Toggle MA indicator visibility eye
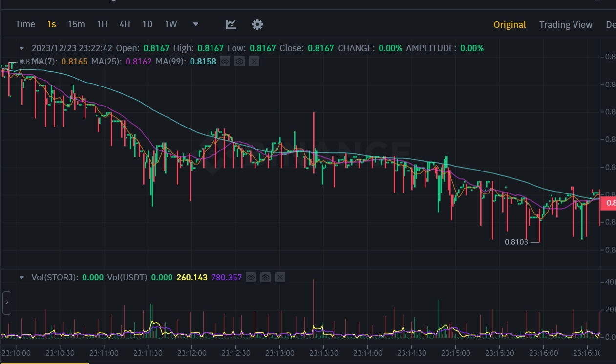This screenshot has height=364, width=616. coord(225,62)
